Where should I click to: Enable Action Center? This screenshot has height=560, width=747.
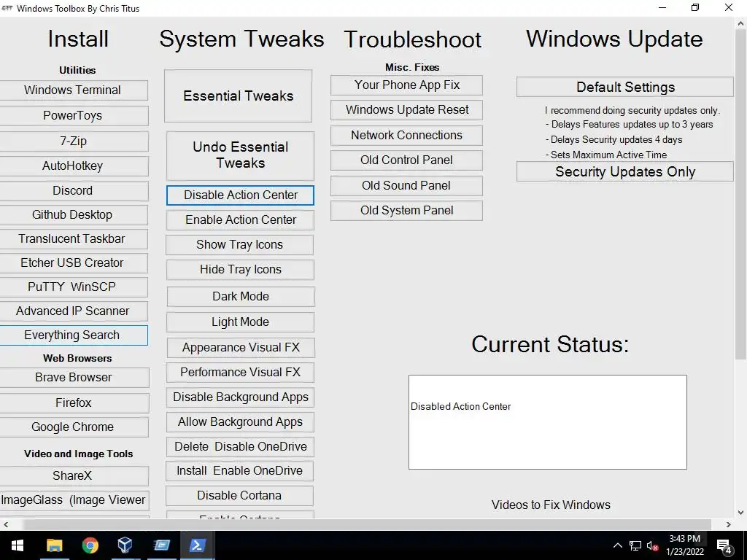240,220
